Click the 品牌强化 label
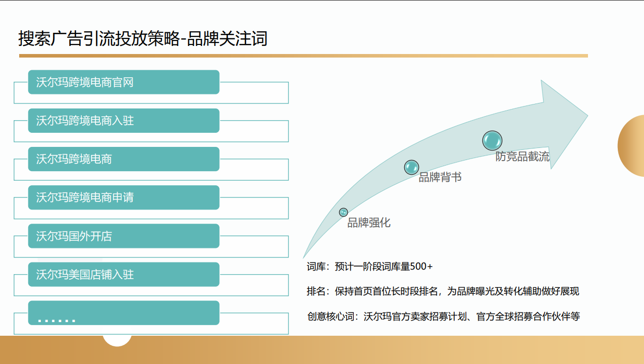The height and width of the screenshot is (364, 644). (x=369, y=223)
